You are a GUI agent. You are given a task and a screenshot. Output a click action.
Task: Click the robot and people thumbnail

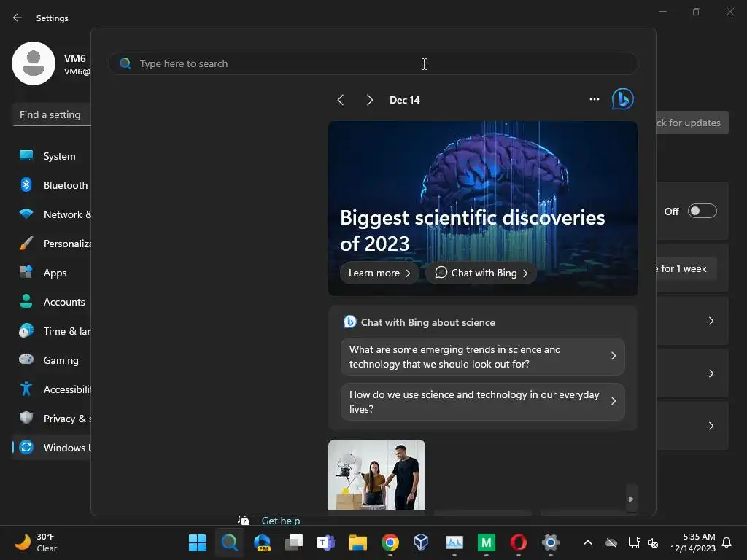coord(376,475)
